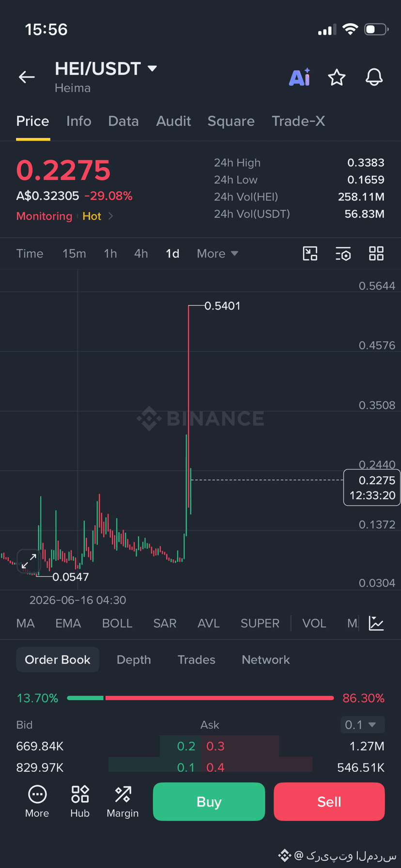Screen dimensions: 401x868
Task: Switch to the Price tab
Action: click(32, 121)
